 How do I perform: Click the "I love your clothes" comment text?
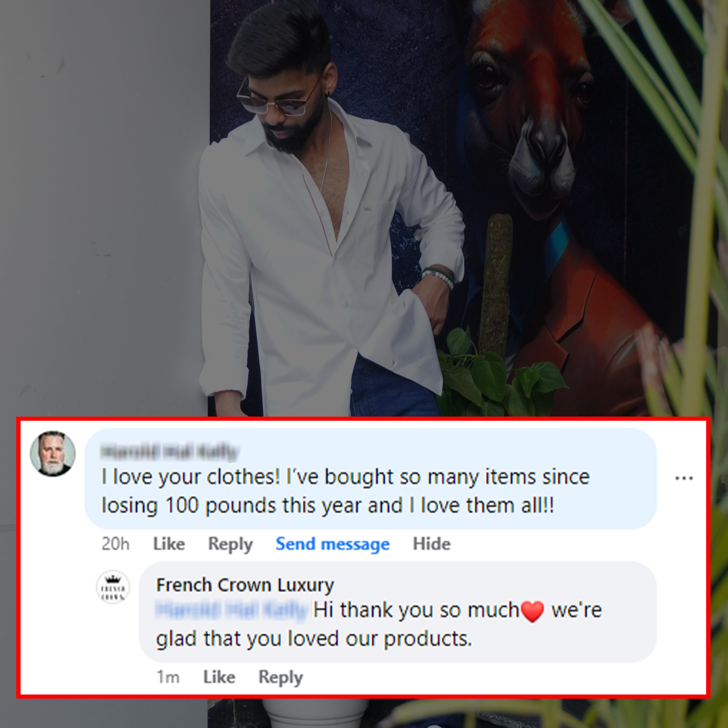point(345,491)
